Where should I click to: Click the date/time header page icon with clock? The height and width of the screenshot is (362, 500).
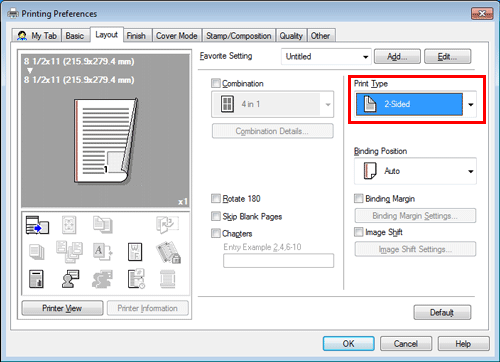pos(136,279)
